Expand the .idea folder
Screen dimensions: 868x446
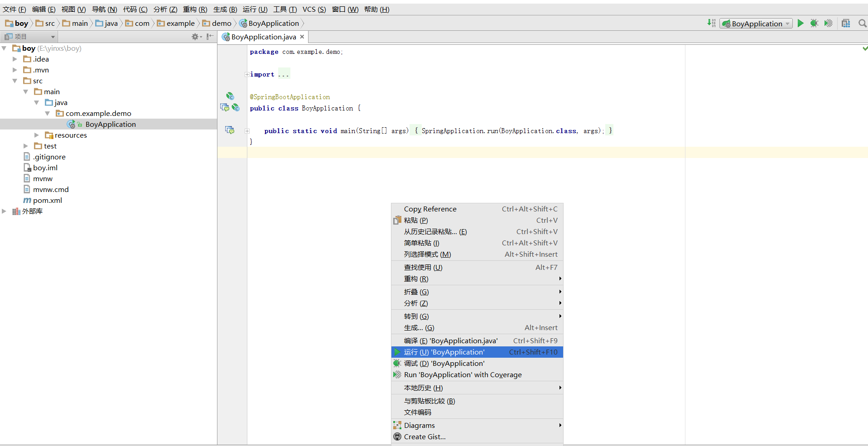click(15, 59)
